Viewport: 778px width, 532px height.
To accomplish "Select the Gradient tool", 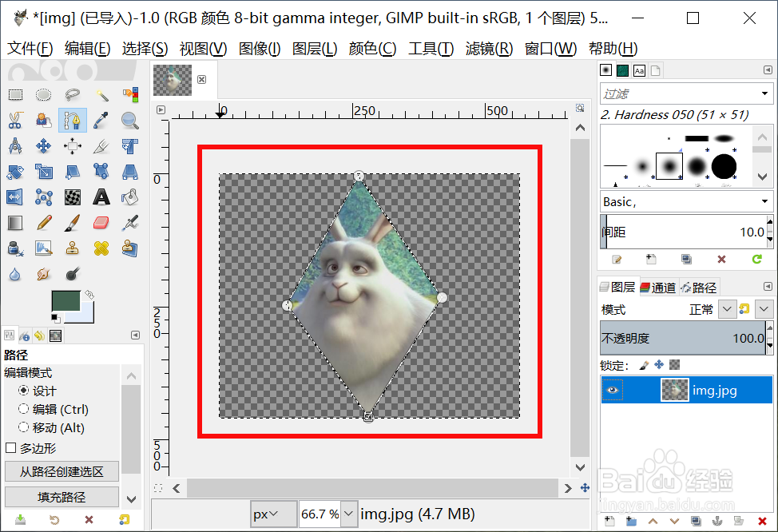I will pyautogui.click(x=15, y=223).
